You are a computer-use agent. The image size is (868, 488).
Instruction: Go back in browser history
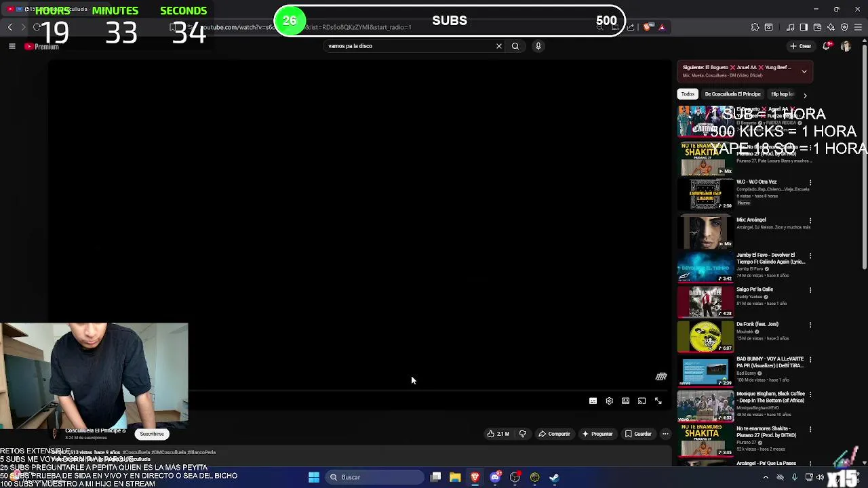10,27
